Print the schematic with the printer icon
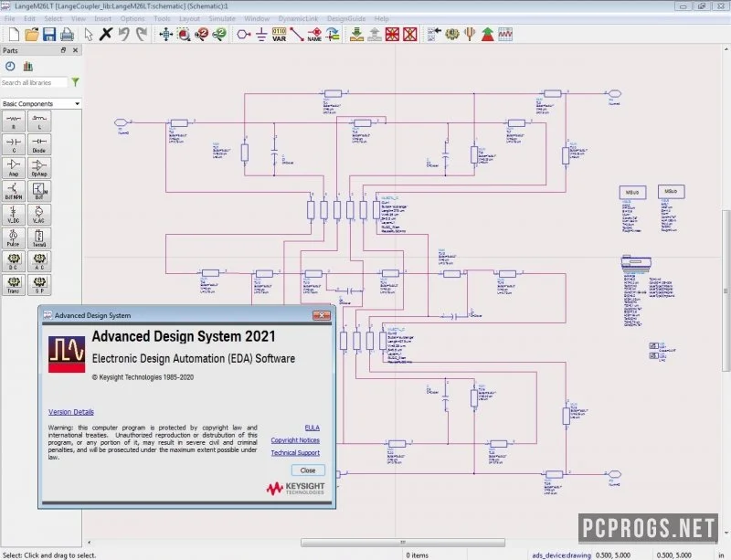 [67, 34]
